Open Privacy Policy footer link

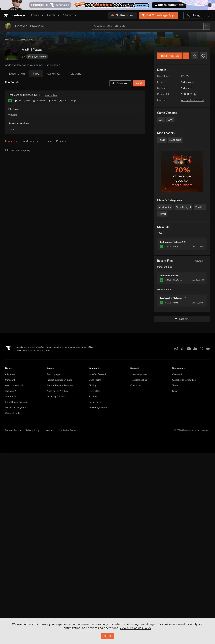(x=32, y=431)
